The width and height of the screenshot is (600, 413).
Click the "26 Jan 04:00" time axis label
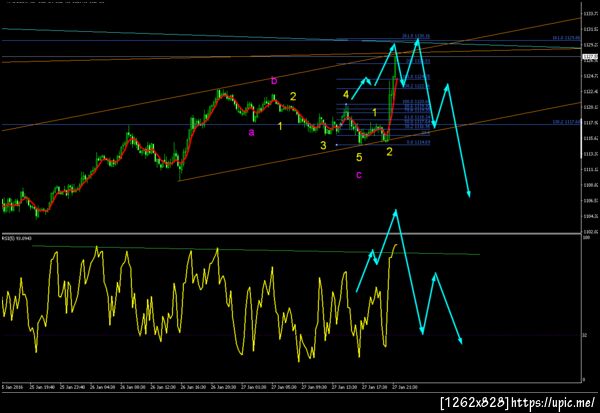coord(103,387)
